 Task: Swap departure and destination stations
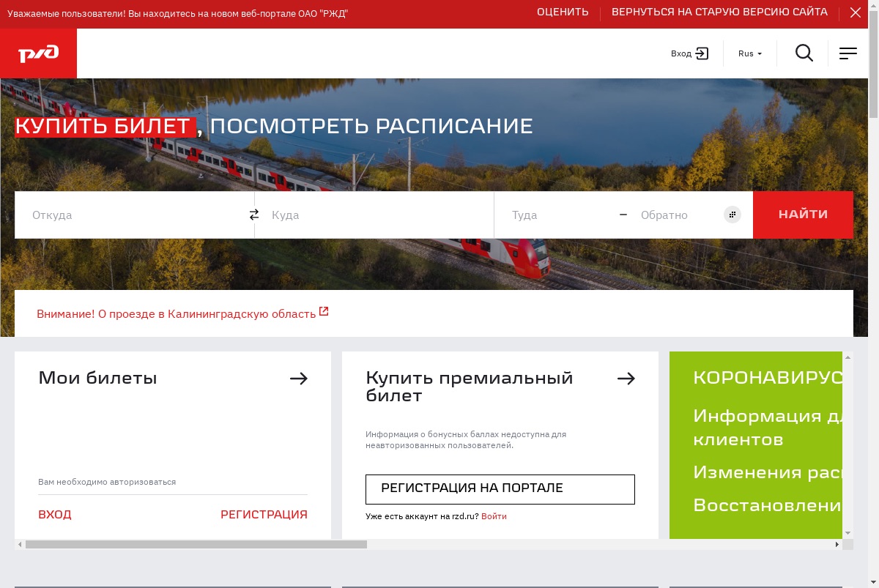(x=254, y=215)
